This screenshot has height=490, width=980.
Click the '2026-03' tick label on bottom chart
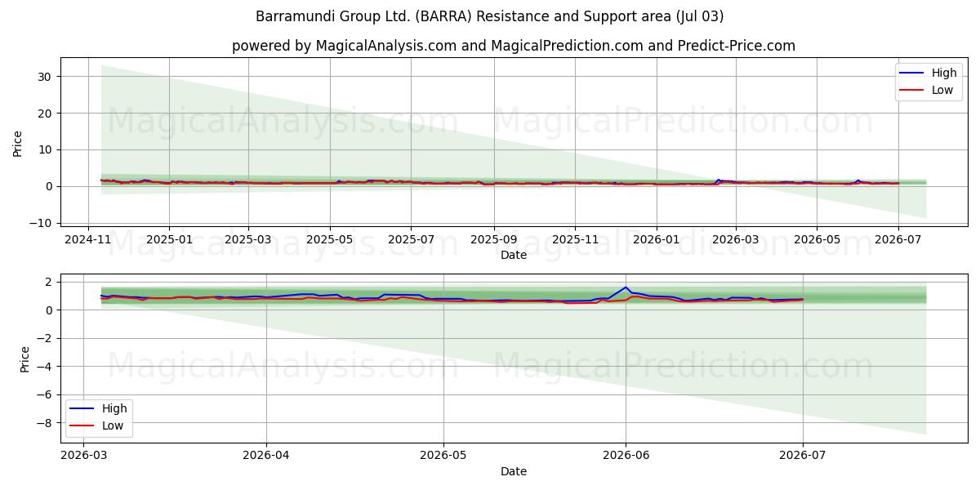coord(83,456)
